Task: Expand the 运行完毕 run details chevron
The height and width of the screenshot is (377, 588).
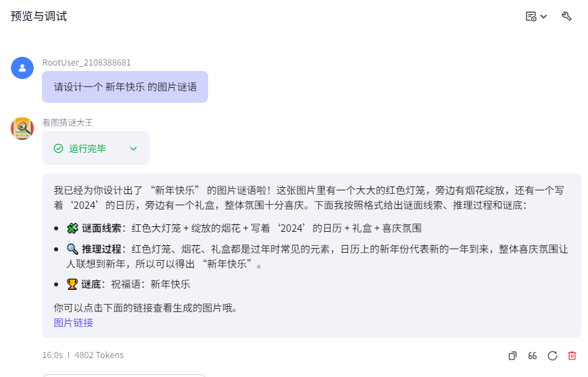Action: coord(133,149)
